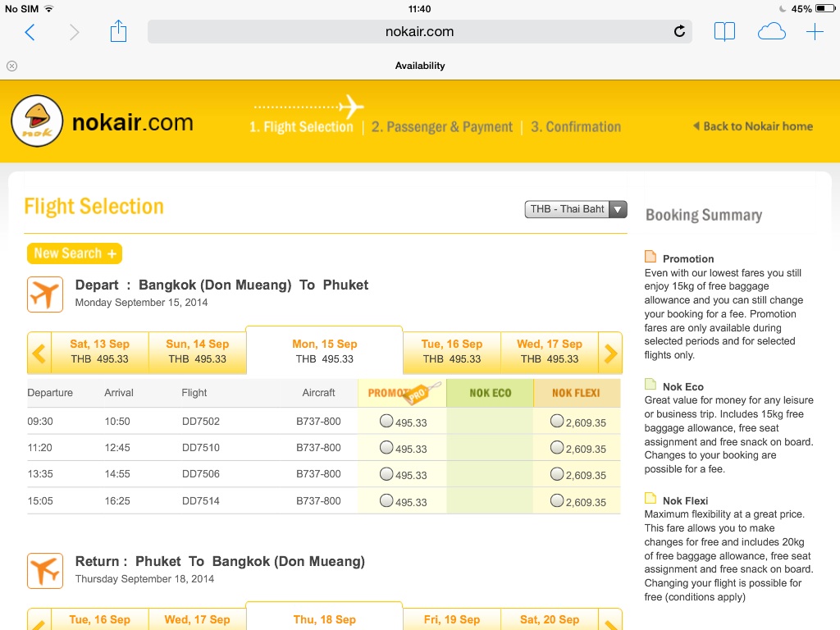This screenshot has height=630, width=840.
Task: Select Nok Flexi 2,609.35 for flight DD7510
Action: click(557, 447)
